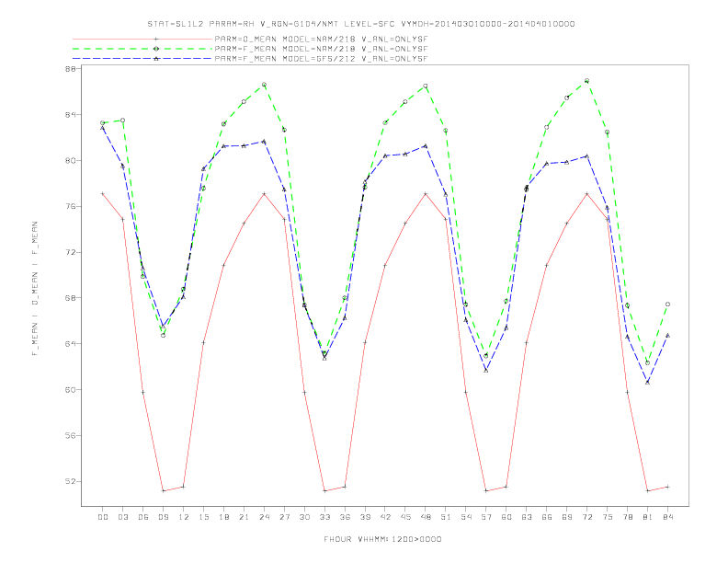Select legend entry PARM=O_MEAN MODEL=NAM/218

click(x=321, y=39)
